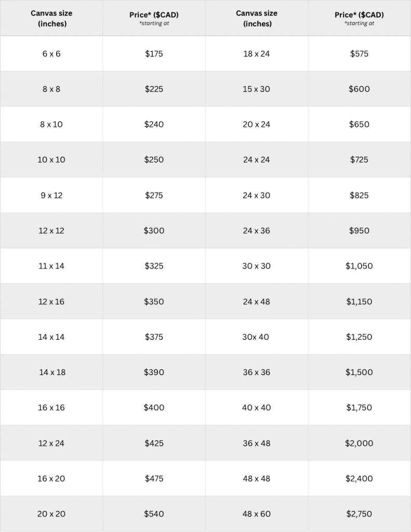
Task: Click the 12 x 12 canvas size
Action: 51,231
